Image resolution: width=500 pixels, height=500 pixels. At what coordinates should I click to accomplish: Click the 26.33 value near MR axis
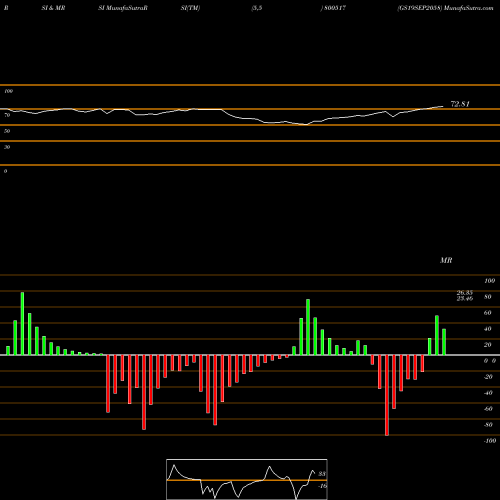465,293
